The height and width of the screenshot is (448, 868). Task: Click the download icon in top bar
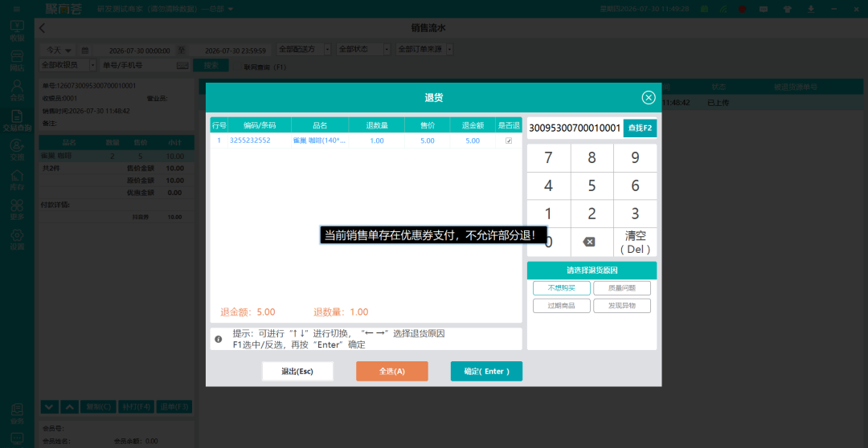810,9
